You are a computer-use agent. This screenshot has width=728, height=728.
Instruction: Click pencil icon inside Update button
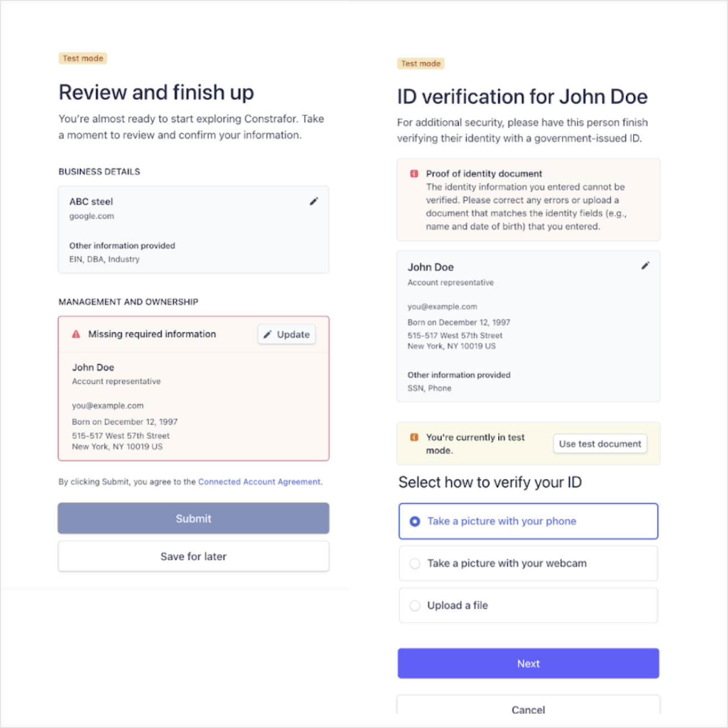pyautogui.click(x=267, y=334)
